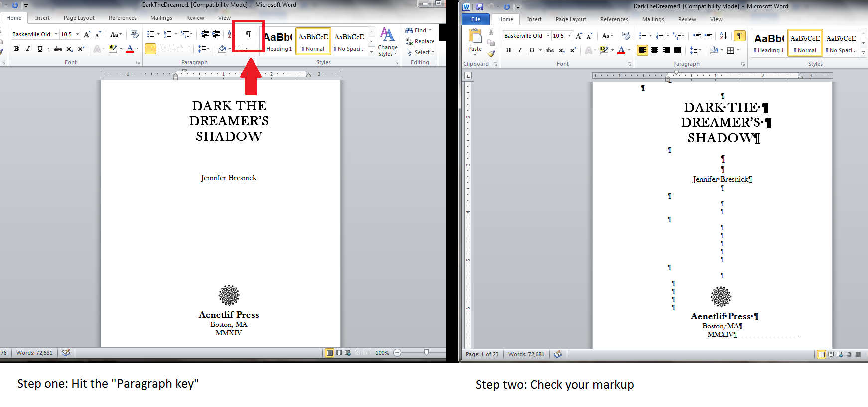Click the Find binoculars icon in left window
This screenshot has height=407, width=868.
[409, 30]
